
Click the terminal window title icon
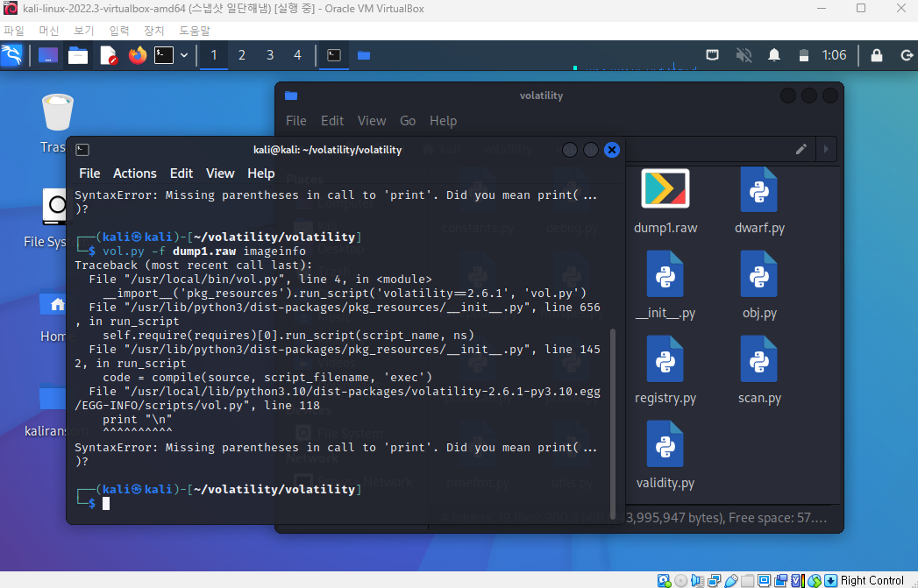pos(82,150)
